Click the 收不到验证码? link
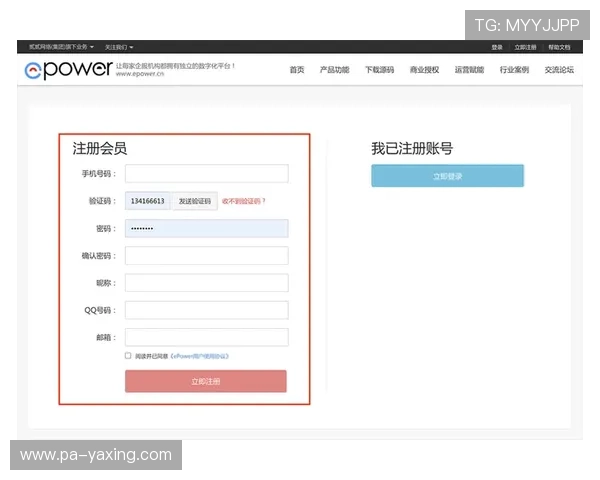This screenshot has width=600, height=480. coord(243,201)
